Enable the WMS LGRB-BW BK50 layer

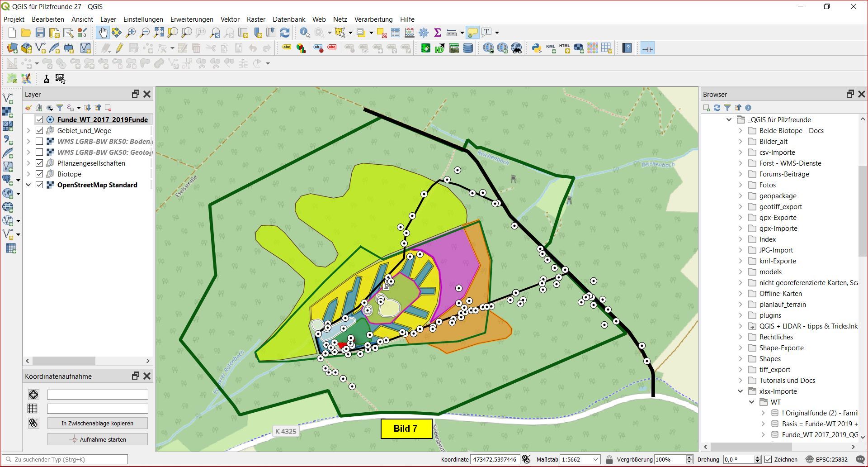pyautogui.click(x=39, y=142)
